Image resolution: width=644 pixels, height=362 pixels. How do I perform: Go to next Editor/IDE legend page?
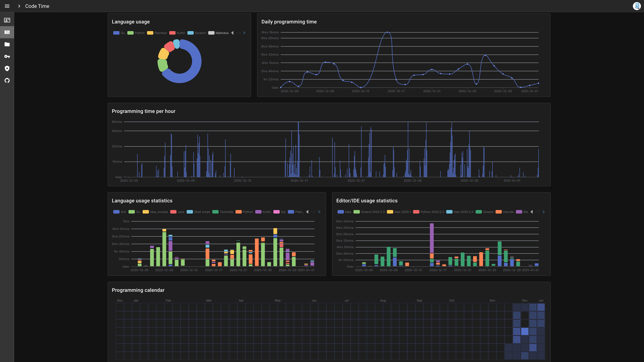click(x=544, y=212)
